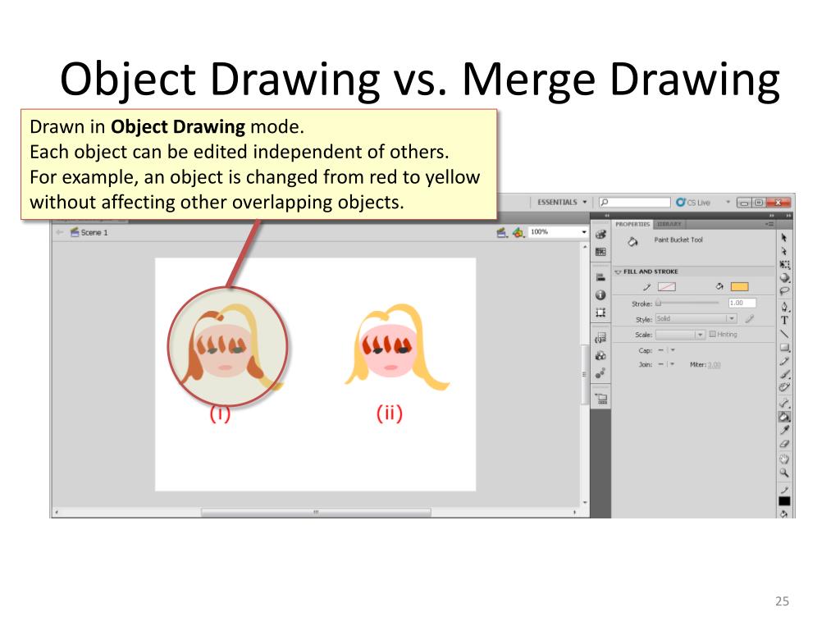Open the CS Live dropdown arrow
Screen dimensions: 840x630
728,202
